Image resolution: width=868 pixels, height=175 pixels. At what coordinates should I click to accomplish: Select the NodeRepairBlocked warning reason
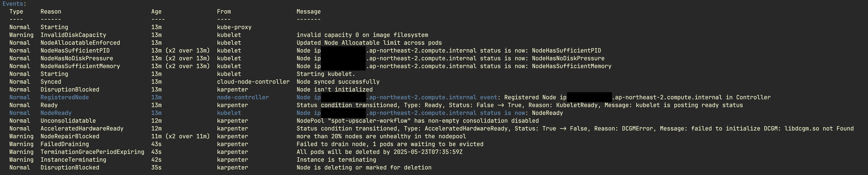70,137
